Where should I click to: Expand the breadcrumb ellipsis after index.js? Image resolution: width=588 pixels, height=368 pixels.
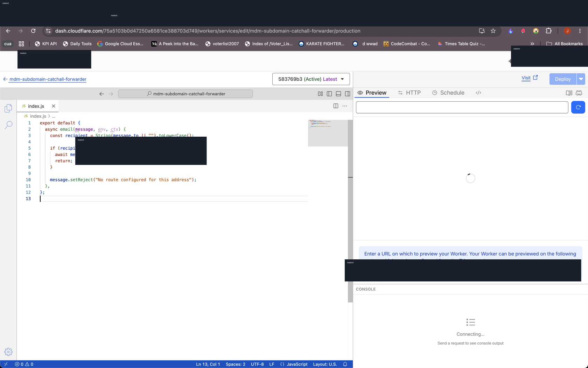click(54, 116)
